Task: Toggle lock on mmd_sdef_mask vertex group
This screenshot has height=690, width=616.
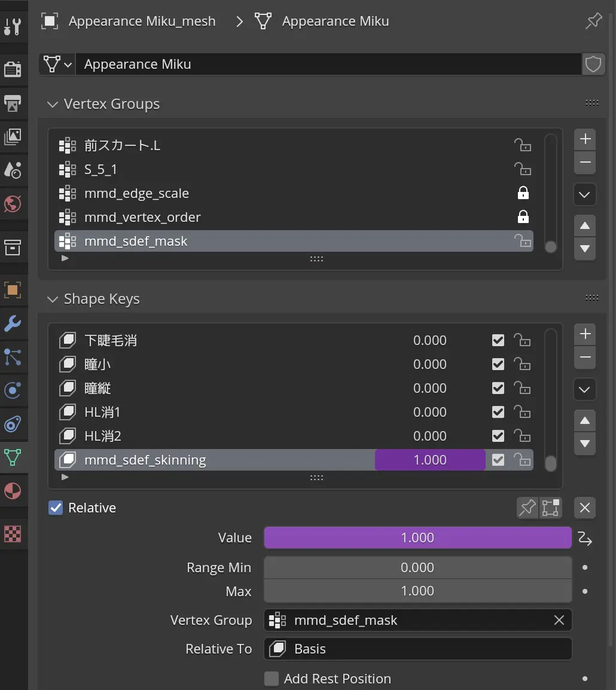Action: 523,241
